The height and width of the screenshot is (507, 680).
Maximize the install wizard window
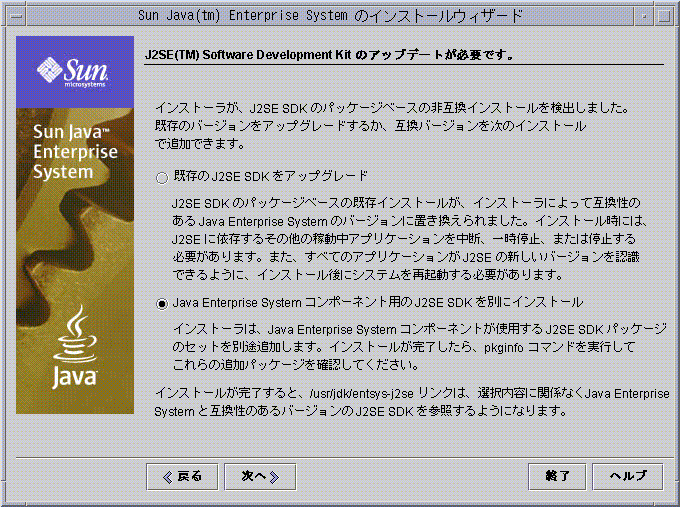[664, 16]
